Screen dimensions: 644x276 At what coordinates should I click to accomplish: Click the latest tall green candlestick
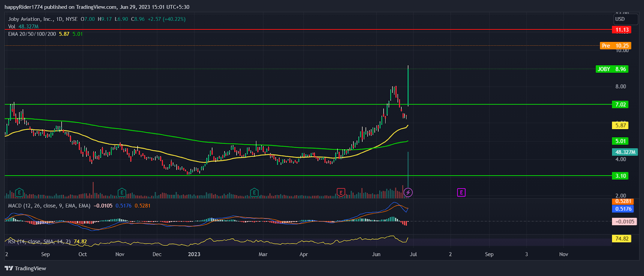point(408,86)
